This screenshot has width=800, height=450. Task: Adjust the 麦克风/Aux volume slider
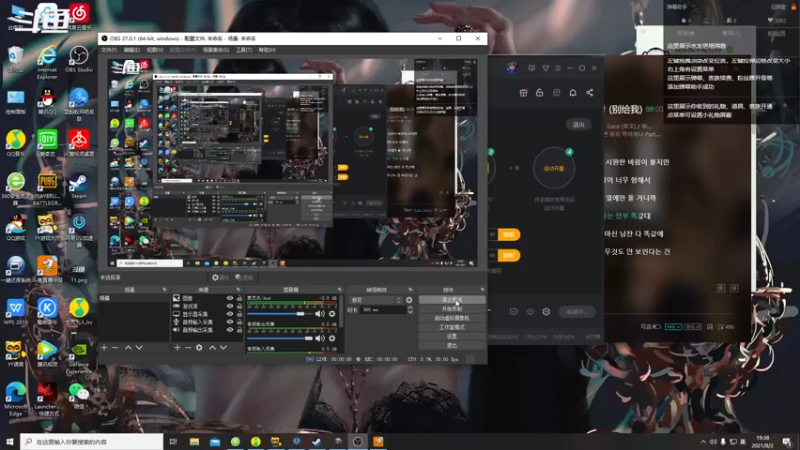[x=280, y=314]
